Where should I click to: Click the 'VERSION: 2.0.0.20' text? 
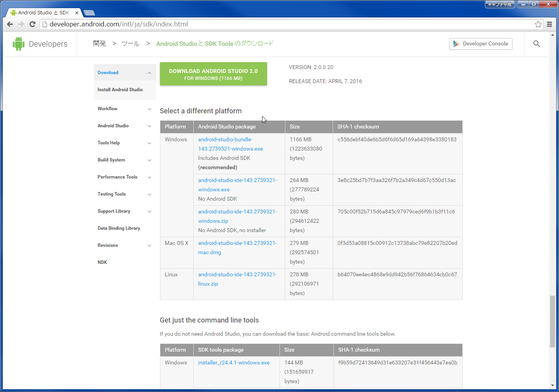tap(311, 67)
